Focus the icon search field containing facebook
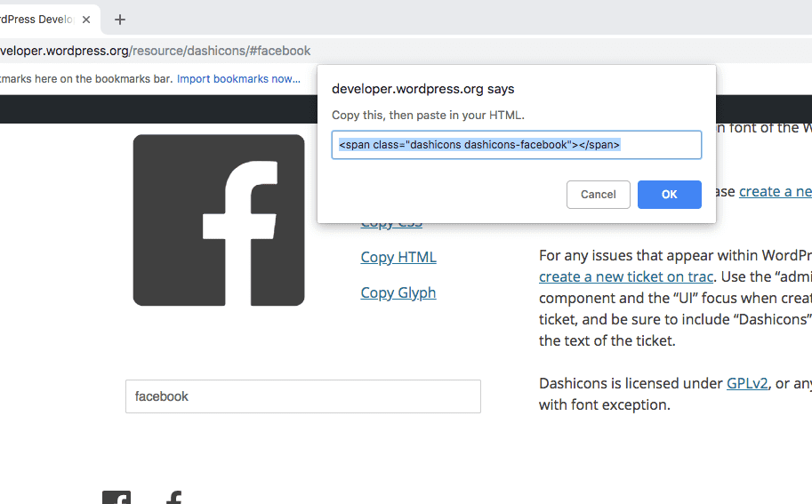The image size is (812, 504). pyautogui.click(x=302, y=396)
